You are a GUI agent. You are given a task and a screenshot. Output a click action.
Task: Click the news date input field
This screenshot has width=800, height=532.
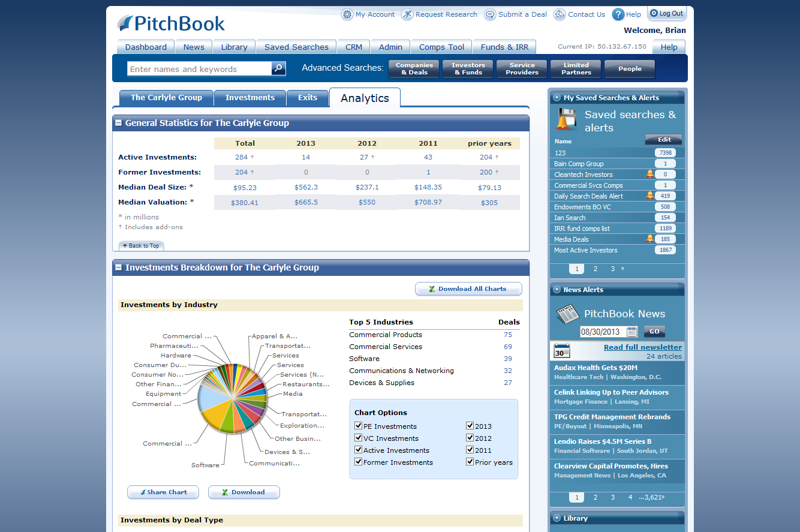point(603,332)
